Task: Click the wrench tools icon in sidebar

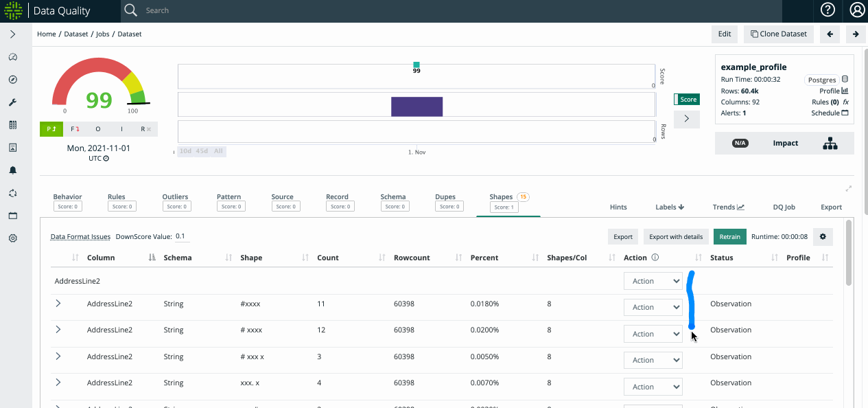Action: [12, 102]
